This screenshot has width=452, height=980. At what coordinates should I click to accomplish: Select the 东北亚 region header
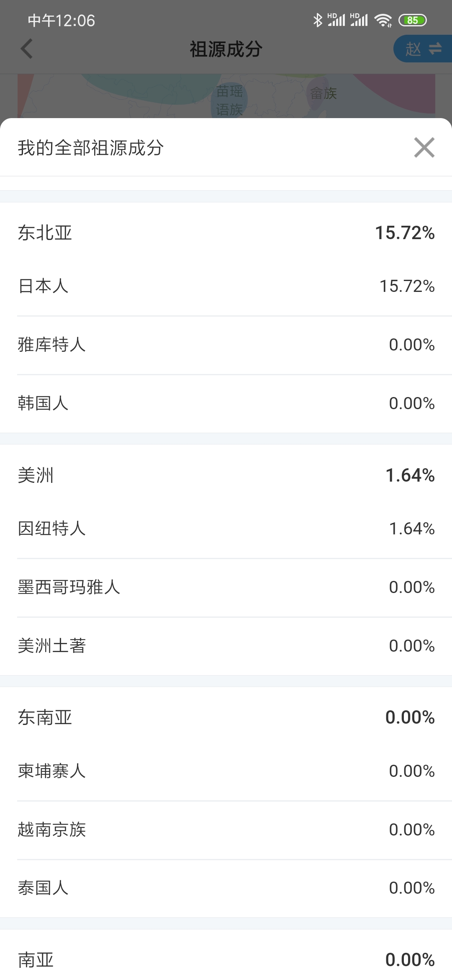click(x=226, y=233)
